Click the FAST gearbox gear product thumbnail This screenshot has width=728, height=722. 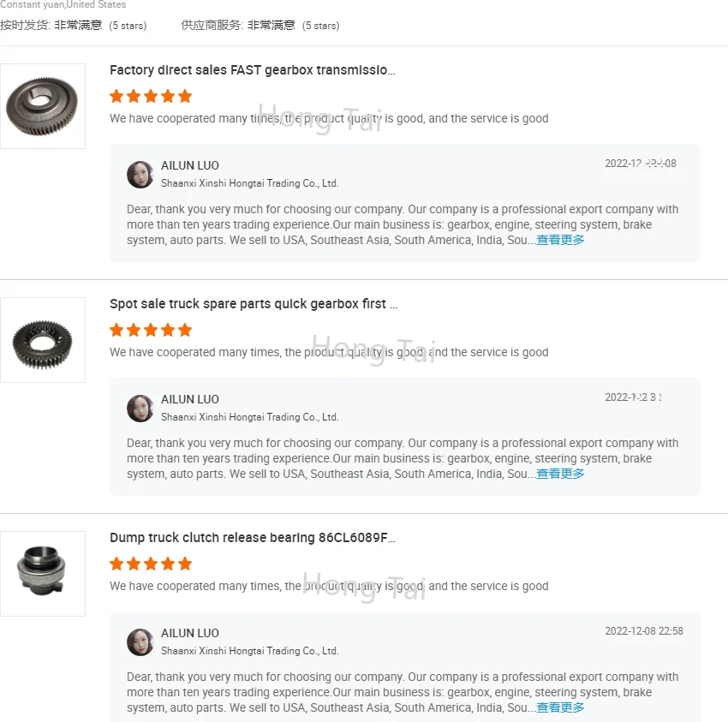43,106
